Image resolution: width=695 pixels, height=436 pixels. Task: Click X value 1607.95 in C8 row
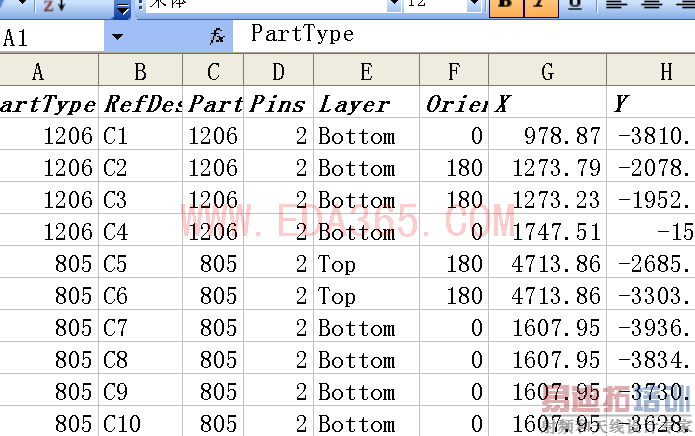tap(547, 358)
